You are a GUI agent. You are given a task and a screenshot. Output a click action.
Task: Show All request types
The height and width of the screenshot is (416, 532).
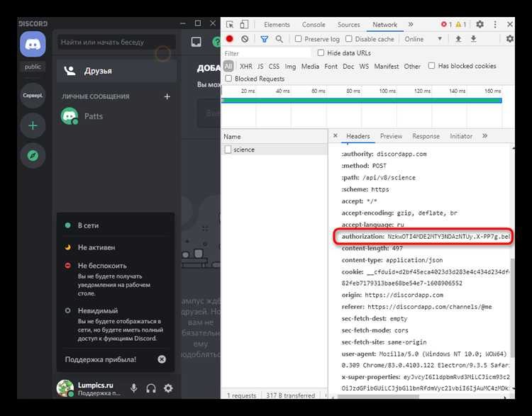point(228,66)
